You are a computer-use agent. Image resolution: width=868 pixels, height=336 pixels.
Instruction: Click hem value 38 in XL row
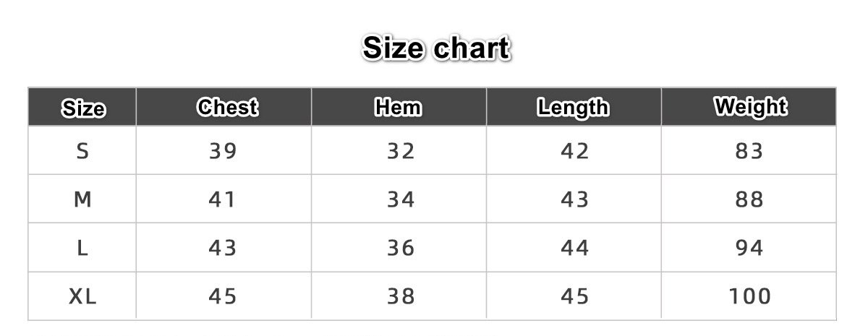pyautogui.click(x=401, y=296)
